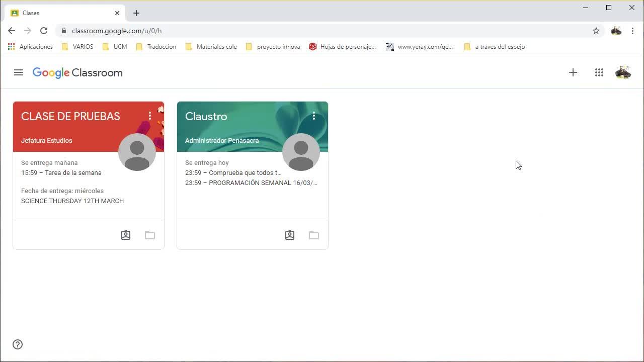Click 'Fecha de entrega: miércoles' label
Viewport: 644px width, 362px height.
click(x=62, y=191)
